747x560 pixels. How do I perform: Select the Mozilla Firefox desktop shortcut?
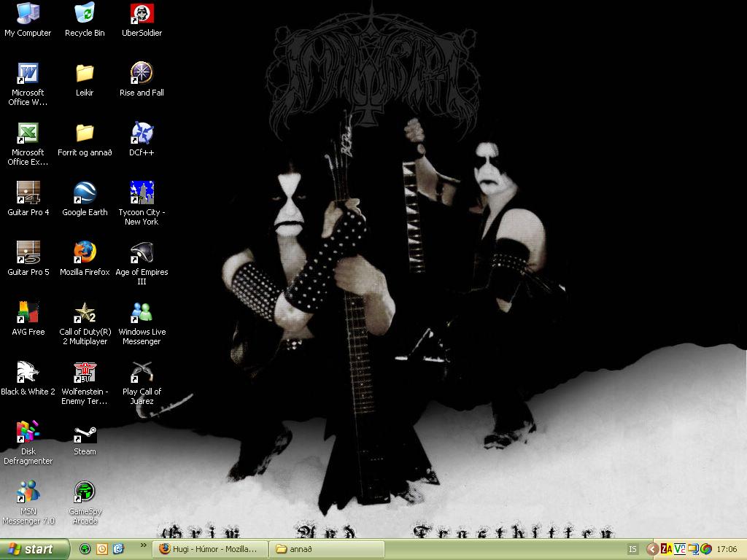click(85, 260)
